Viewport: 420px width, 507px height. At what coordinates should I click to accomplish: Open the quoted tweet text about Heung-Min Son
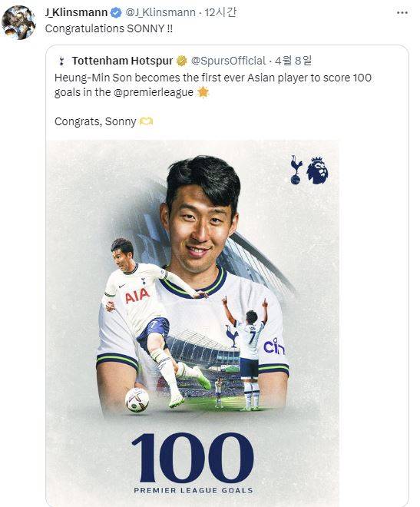coord(213,85)
